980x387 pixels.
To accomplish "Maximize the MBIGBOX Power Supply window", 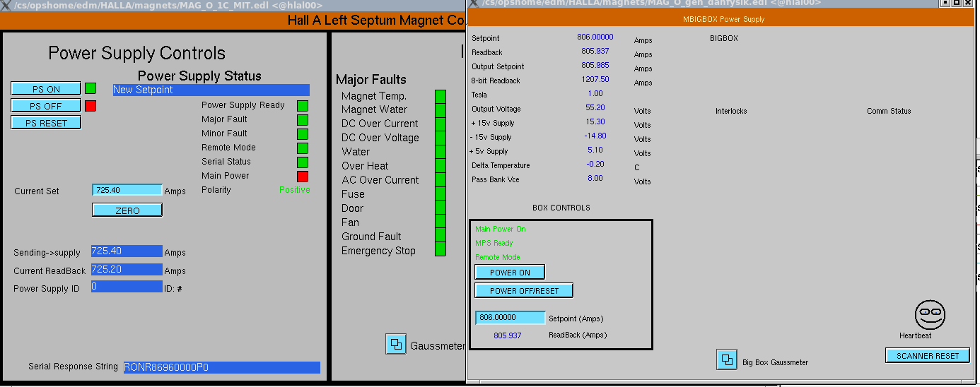I will click(x=957, y=3).
